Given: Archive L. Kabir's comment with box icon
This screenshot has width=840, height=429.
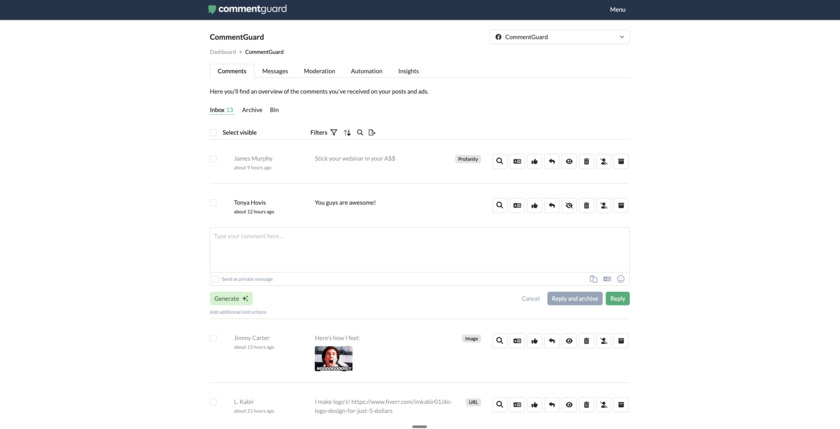Looking at the screenshot, I should tap(621, 404).
